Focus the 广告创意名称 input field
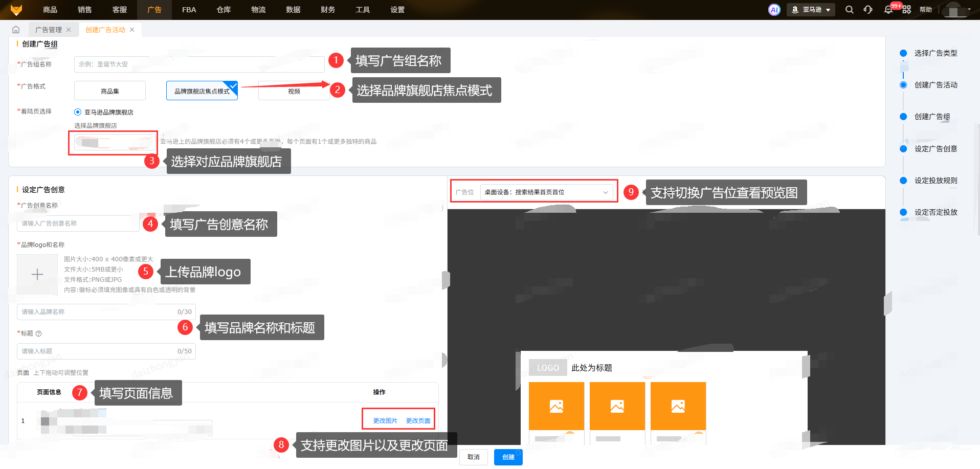The height and width of the screenshot is (469, 980). click(x=78, y=224)
